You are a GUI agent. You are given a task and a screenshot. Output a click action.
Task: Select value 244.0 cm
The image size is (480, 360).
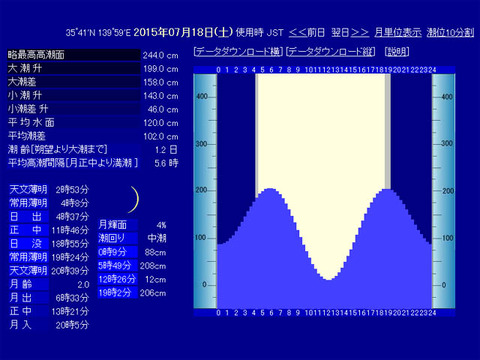pos(160,55)
